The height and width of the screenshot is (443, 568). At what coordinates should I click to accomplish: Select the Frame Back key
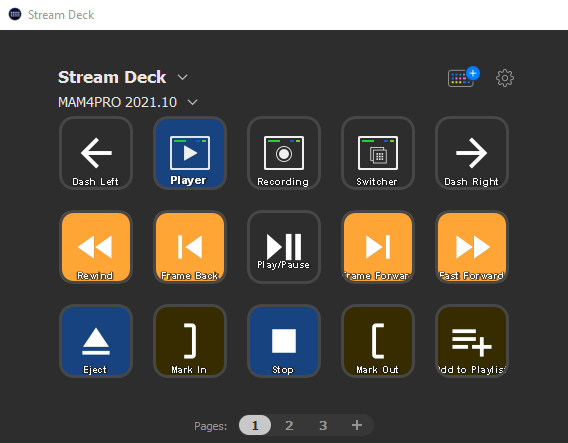point(190,247)
